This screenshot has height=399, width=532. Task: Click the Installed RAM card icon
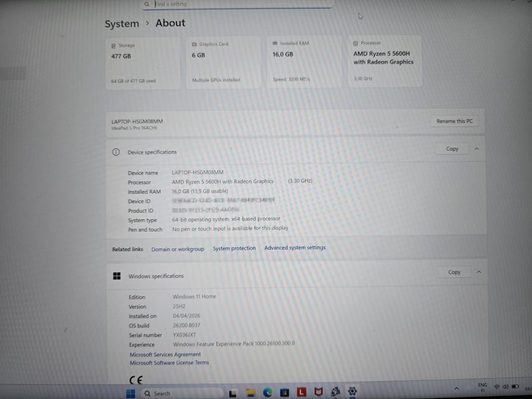[x=275, y=43]
